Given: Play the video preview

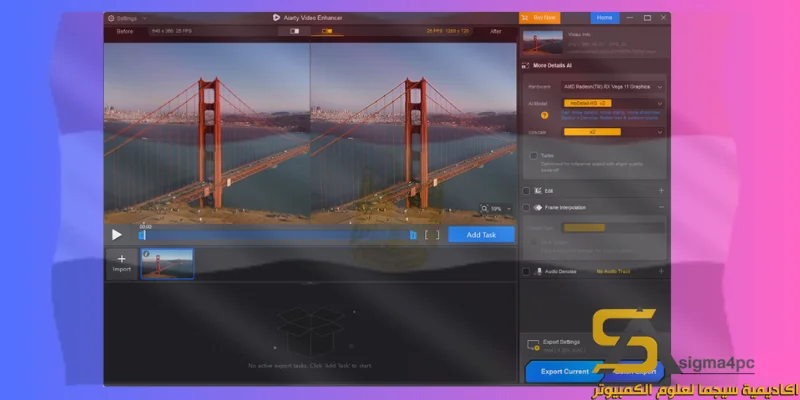Looking at the screenshot, I should click(x=117, y=235).
